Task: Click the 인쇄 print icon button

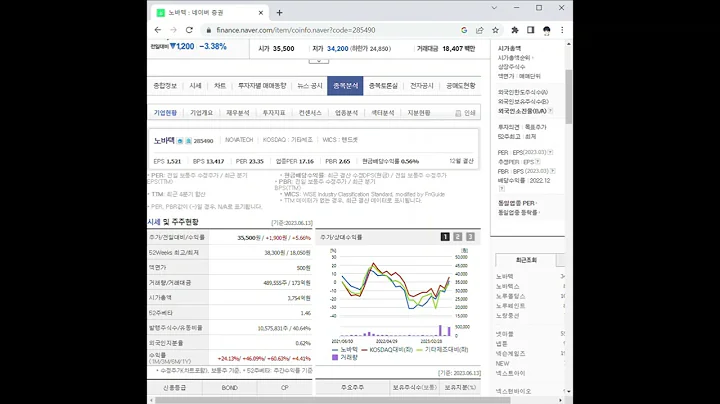Action: coord(465,113)
